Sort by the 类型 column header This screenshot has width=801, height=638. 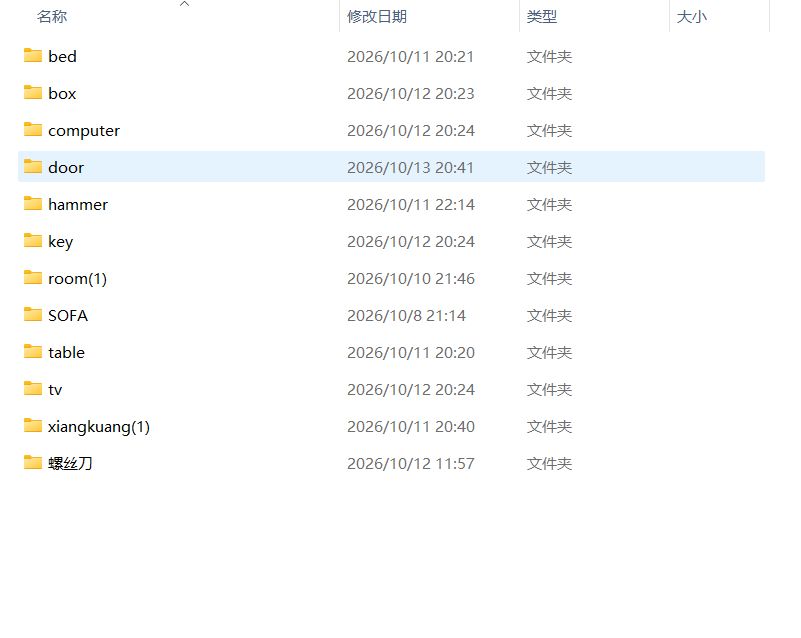pyautogui.click(x=541, y=17)
